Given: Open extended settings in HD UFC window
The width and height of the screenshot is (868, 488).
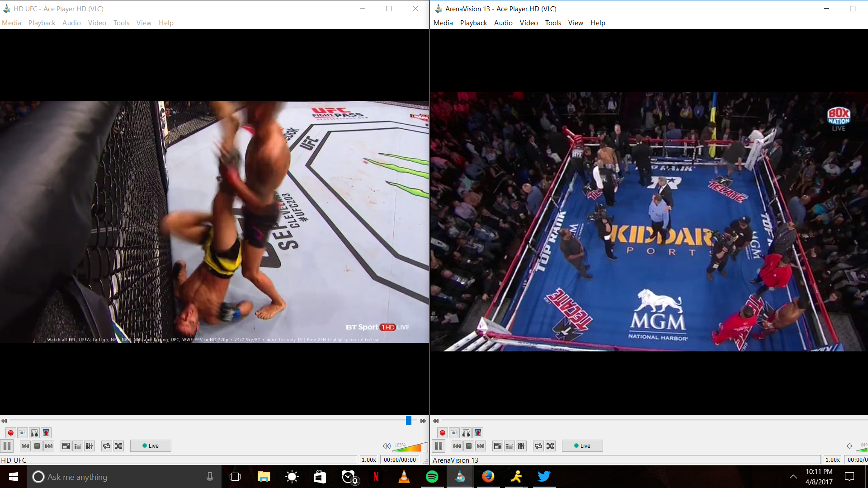Looking at the screenshot, I should tap(90, 446).
